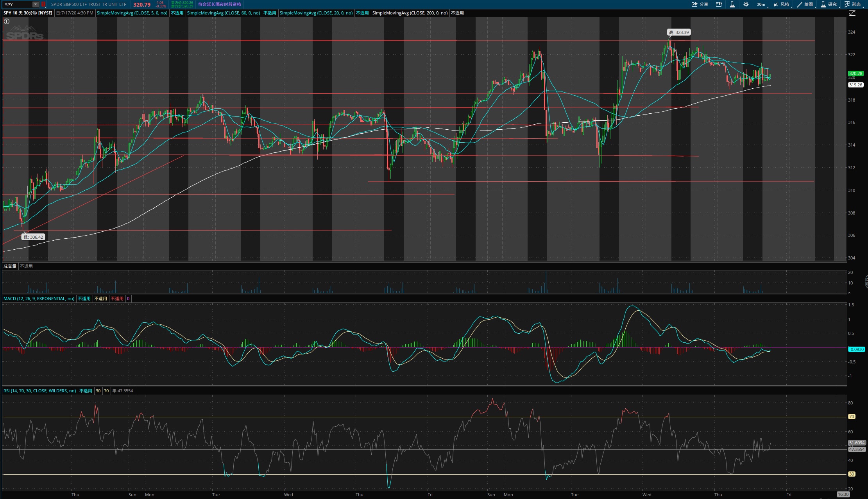Click the drawing tool (绘图) line icon
Viewport: 868px width, 499px height.
click(x=805, y=4)
